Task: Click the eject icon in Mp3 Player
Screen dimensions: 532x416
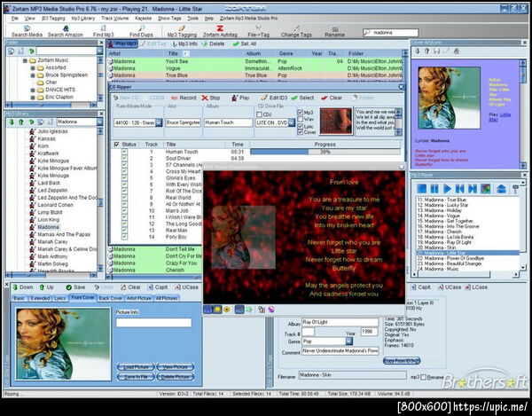Action: 501,189
